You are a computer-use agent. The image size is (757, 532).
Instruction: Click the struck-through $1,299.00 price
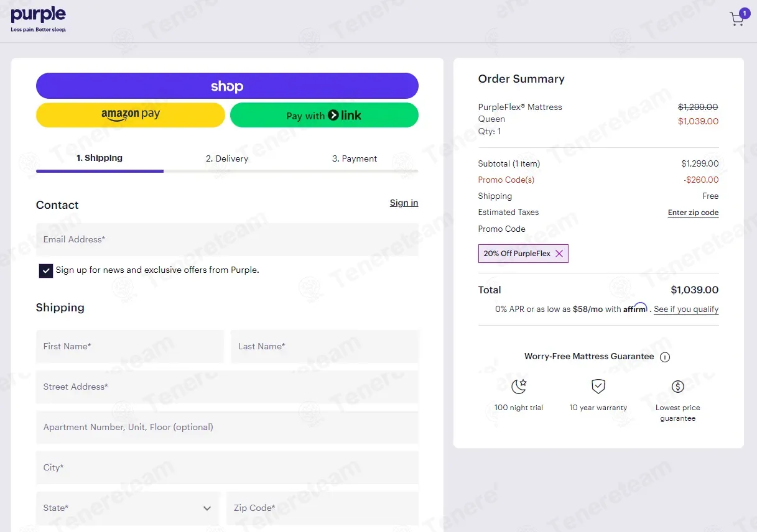point(698,107)
